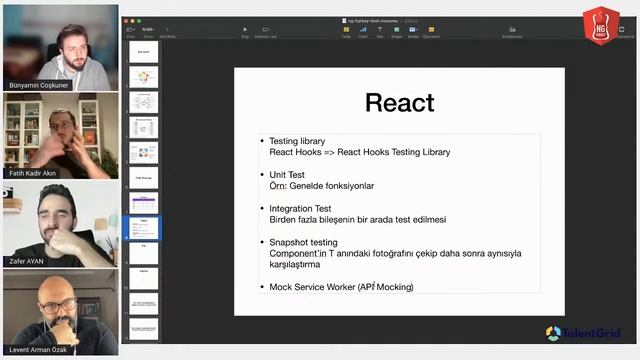
Task: Select slide 6 thumbnail in navigator
Action: pos(144,178)
